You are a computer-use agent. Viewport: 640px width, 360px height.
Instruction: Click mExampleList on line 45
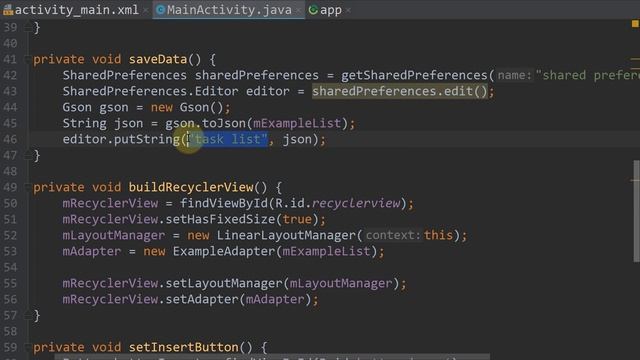coord(297,123)
